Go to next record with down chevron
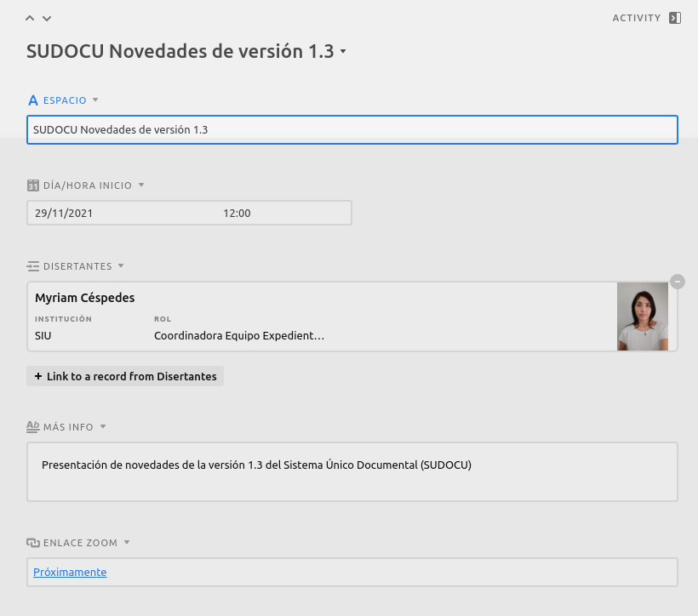This screenshot has width=698, height=616. [x=47, y=18]
